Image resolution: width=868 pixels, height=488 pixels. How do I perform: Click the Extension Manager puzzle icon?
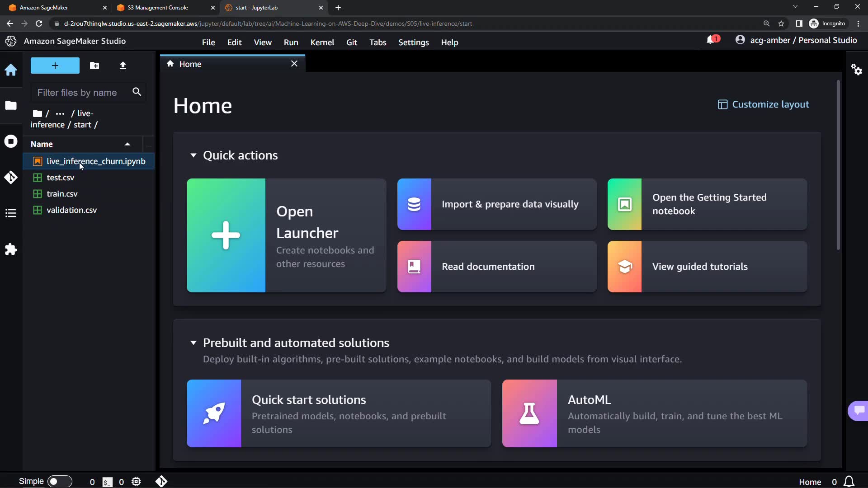[11, 249]
